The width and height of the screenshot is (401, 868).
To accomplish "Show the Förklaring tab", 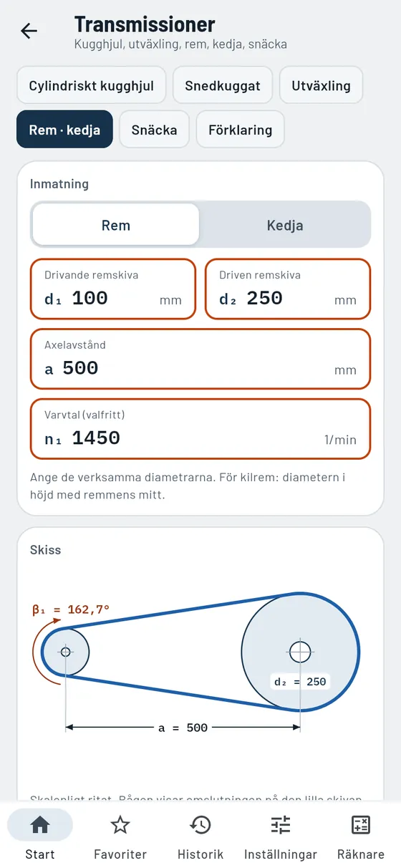I will pos(240,130).
